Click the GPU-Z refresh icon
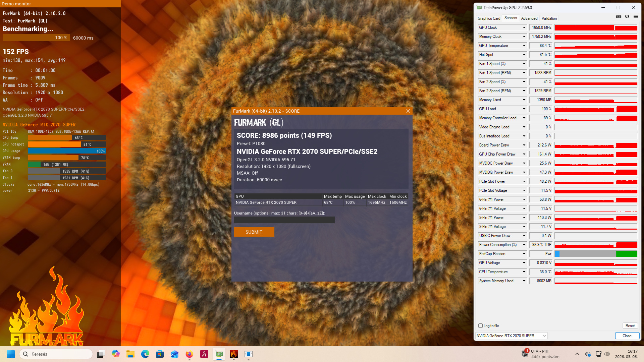644x362 pixels. (x=627, y=16)
